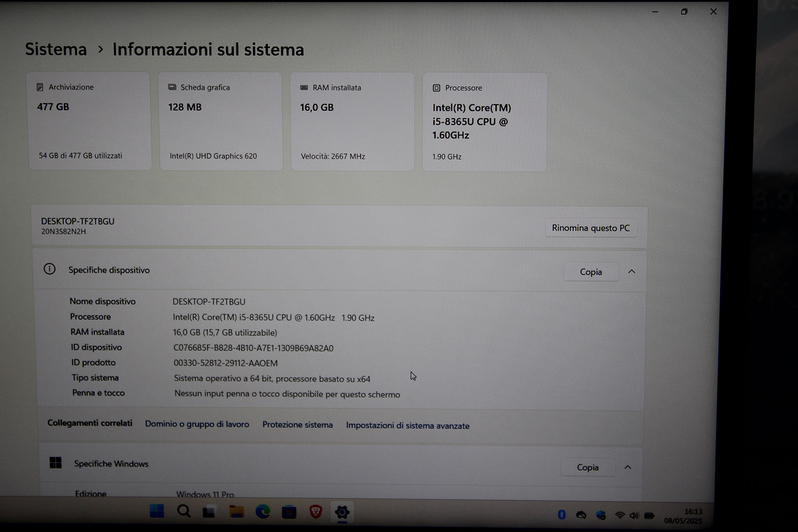The width and height of the screenshot is (798, 532).
Task: Click the Windows logo beside Specifiche Windows
Action: [55, 463]
